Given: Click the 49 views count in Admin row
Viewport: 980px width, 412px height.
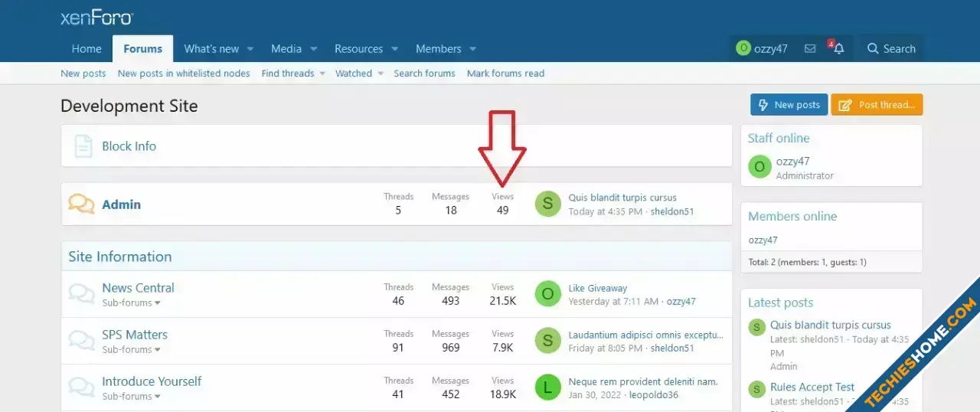Looking at the screenshot, I should (x=502, y=210).
